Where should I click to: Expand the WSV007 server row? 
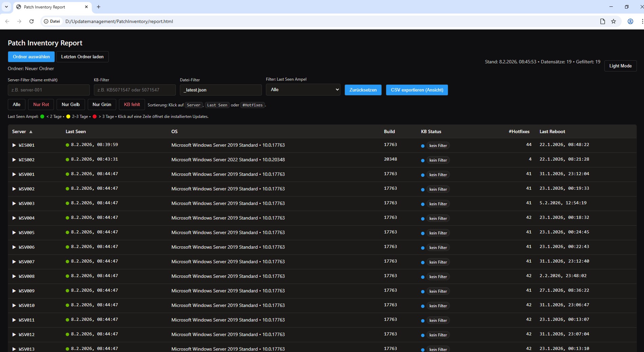click(x=14, y=262)
